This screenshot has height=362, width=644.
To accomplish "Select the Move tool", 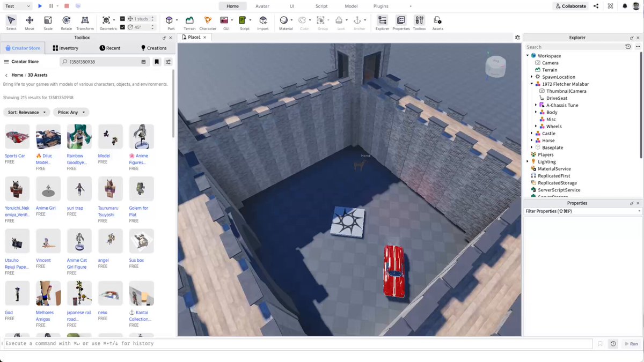I will (x=30, y=23).
